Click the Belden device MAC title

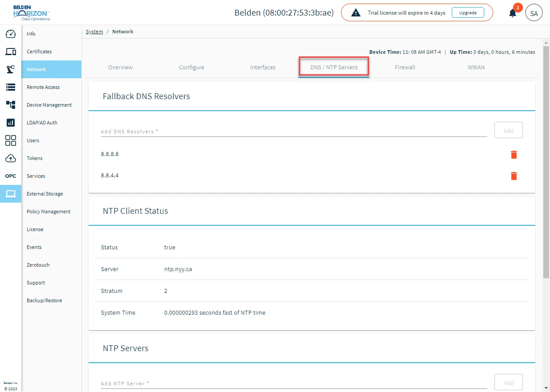(x=284, y=12)
